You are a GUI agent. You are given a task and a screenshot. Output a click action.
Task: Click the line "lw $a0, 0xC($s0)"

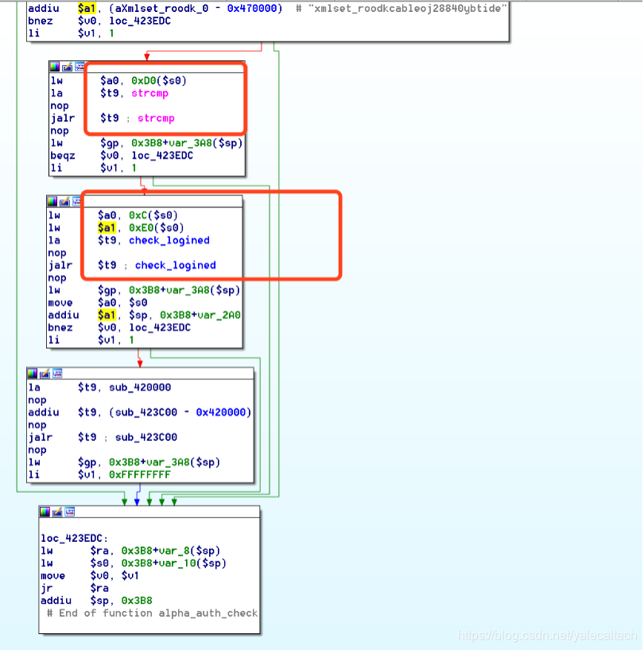(x=113, y=215)
